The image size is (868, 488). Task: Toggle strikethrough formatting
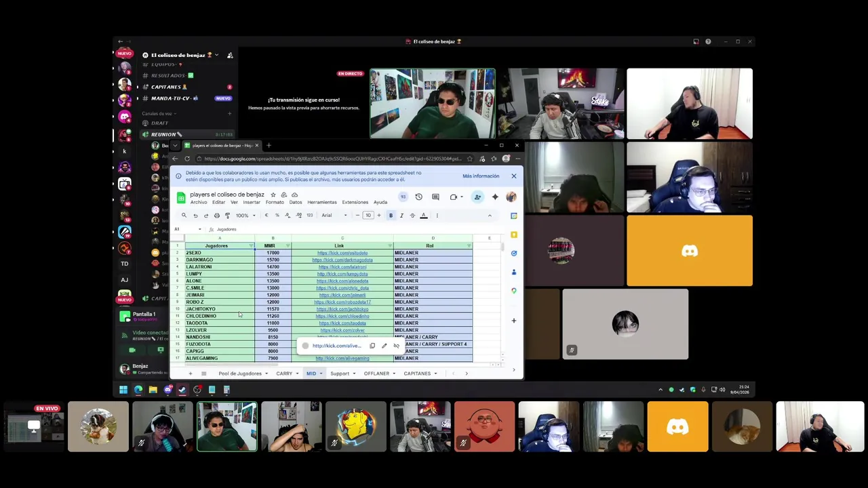412,216
